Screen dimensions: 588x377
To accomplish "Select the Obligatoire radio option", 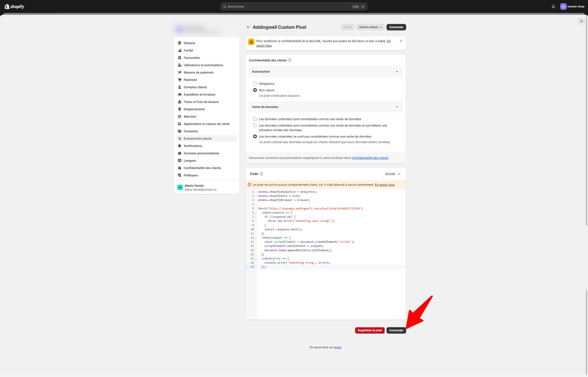I will coord(255,84).
